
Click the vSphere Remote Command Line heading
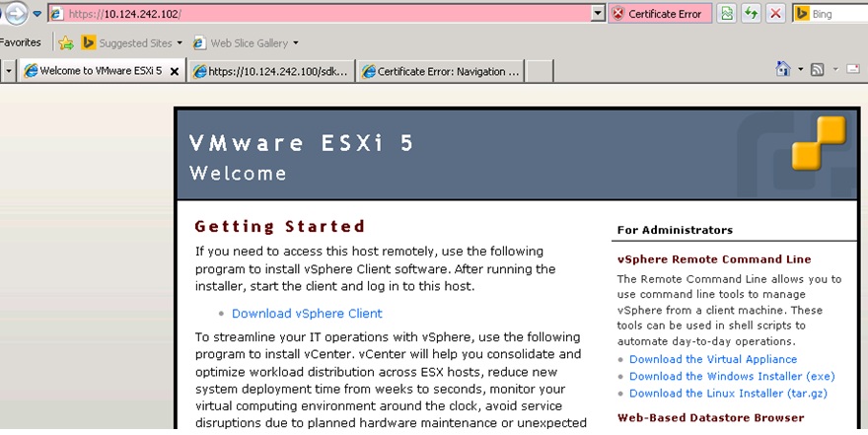click(x=714, y=259)
